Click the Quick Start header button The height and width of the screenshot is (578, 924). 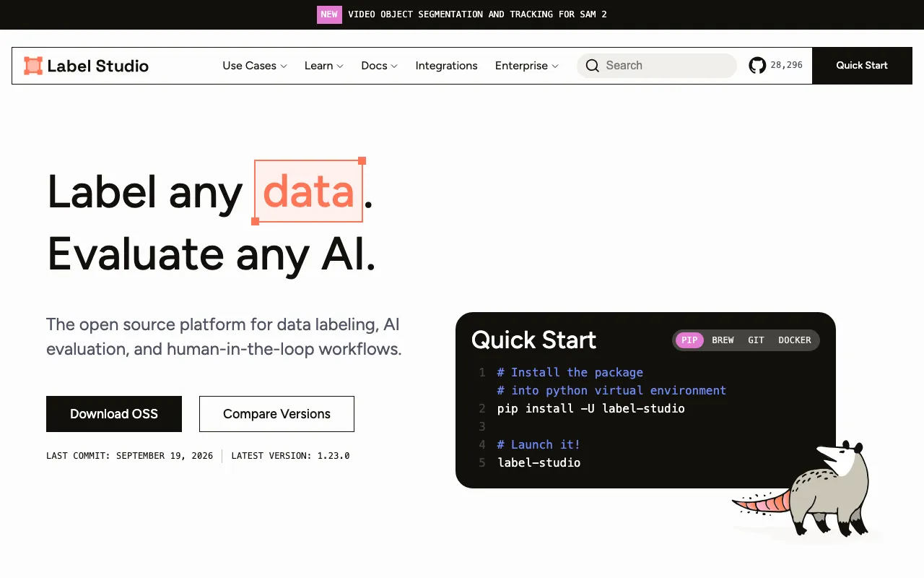[x=862, y=66]
